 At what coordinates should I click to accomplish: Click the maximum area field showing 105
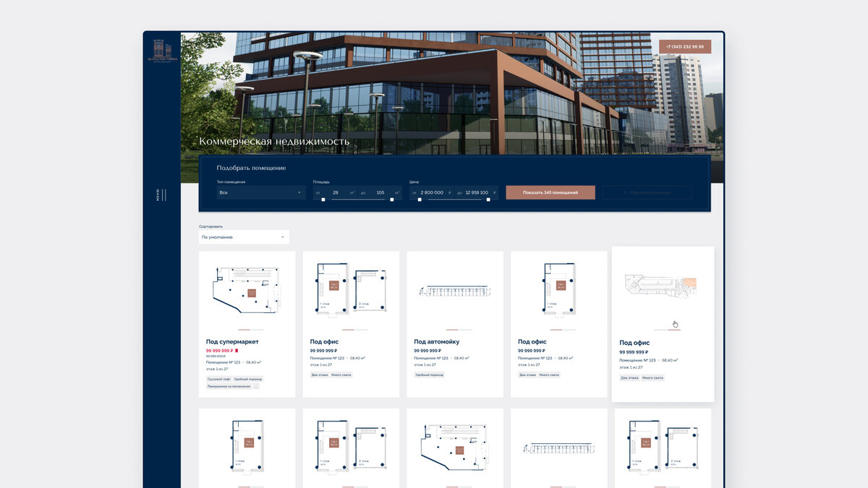pos(380,193)
